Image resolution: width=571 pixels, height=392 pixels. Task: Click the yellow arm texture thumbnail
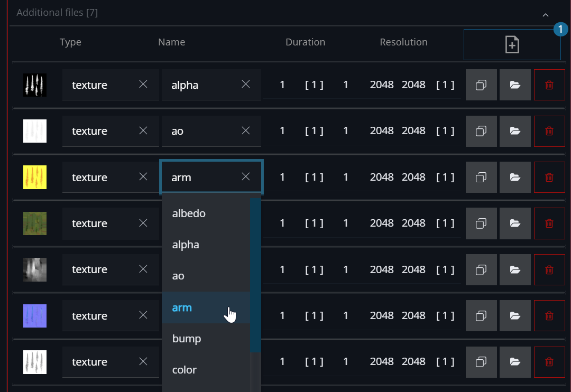point(35,178)
